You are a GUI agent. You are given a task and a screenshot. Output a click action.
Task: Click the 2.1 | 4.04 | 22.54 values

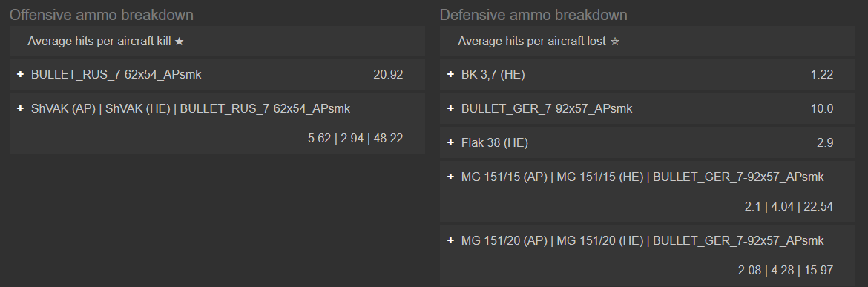click(789, 207)
